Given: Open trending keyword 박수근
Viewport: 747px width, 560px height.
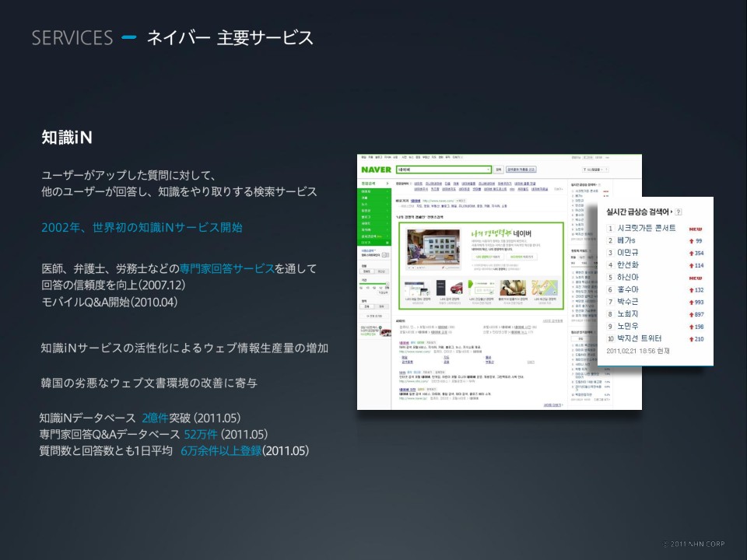Looking at the screenshot, I should tap(627, 302).
